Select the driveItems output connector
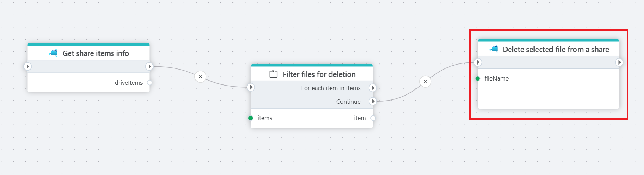 pyautogui.click(x=150, y=83)
